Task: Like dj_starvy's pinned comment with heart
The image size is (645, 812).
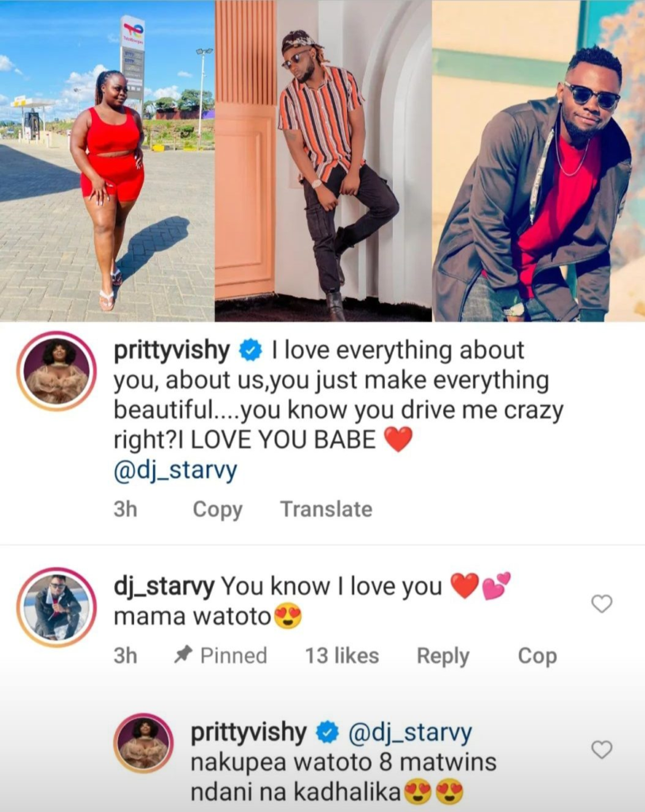Action: point(601,603)
